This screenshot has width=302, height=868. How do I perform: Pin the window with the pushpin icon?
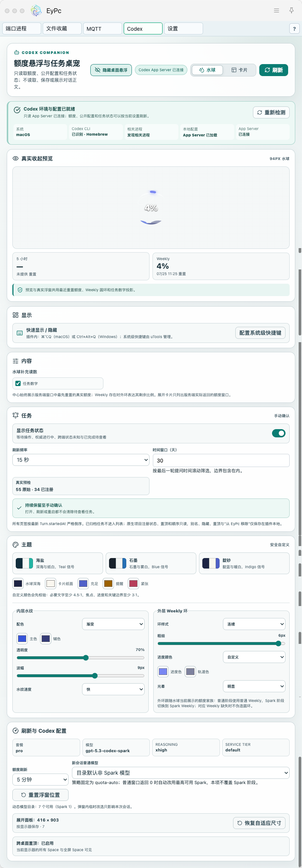[x=292, y=10]
